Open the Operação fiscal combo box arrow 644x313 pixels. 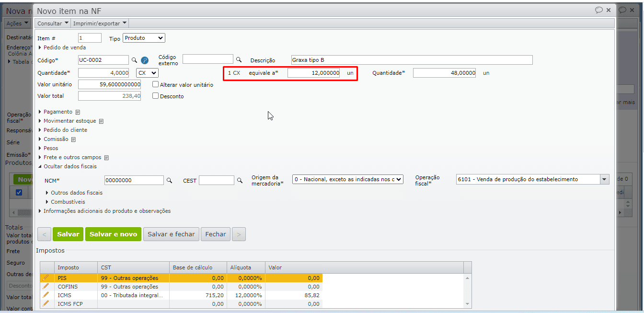(604, 179)
